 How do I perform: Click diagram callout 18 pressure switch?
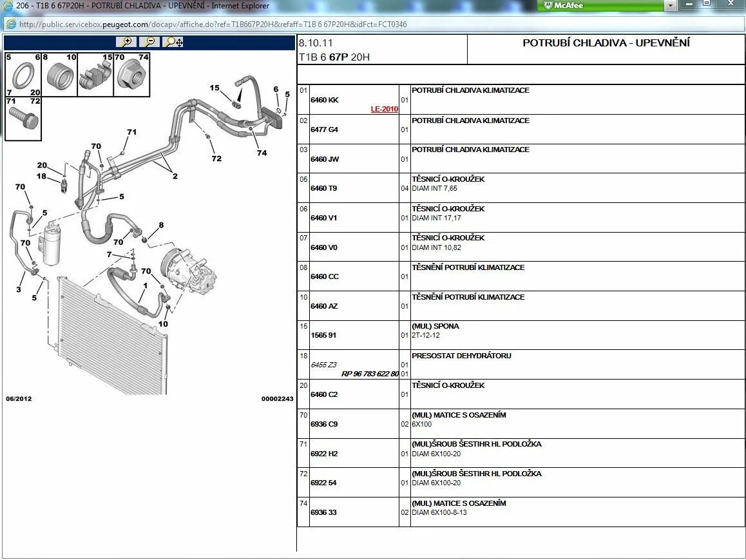[x=41, y=176]
